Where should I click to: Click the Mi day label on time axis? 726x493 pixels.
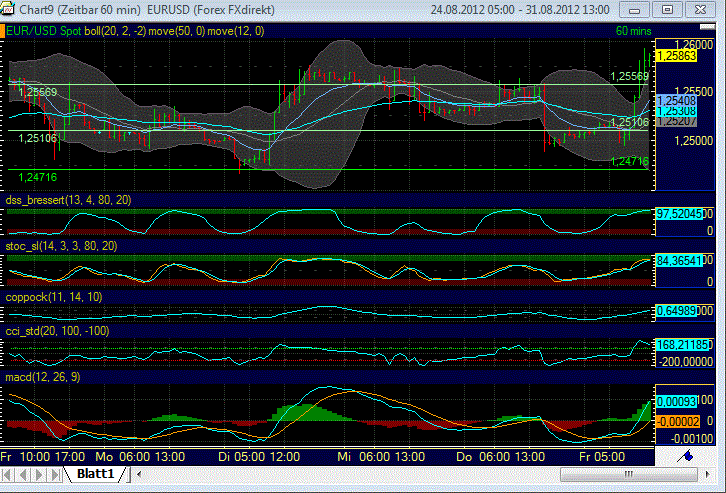pyautogui.click(x=344, y=457)
